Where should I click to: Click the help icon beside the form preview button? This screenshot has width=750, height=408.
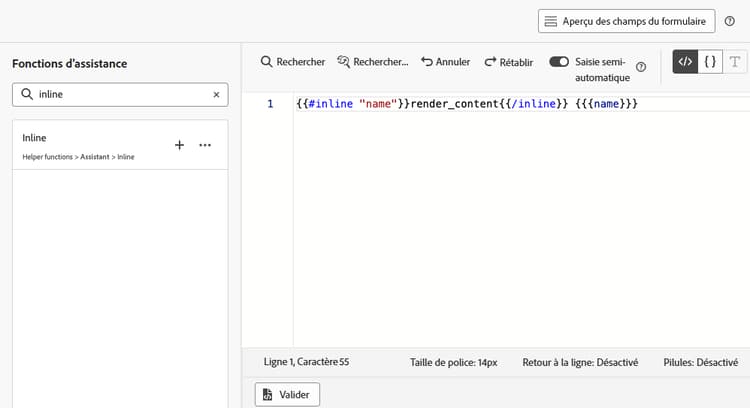click(729, 21)
